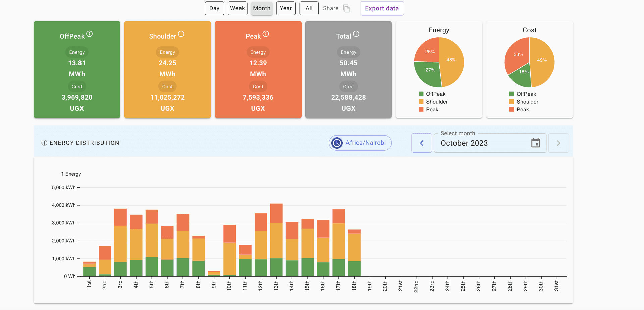Click the OffPeak info icon
The image size is (644, 310).
pos(90,34)
